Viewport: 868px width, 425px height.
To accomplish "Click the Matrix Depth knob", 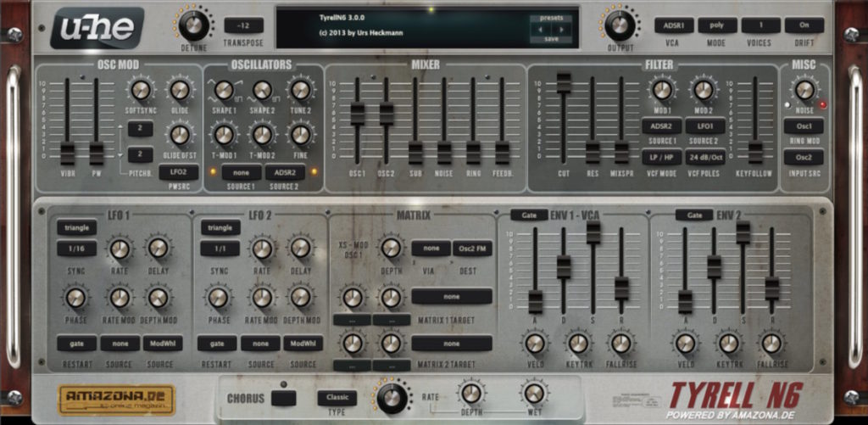I will click(391, 249).
